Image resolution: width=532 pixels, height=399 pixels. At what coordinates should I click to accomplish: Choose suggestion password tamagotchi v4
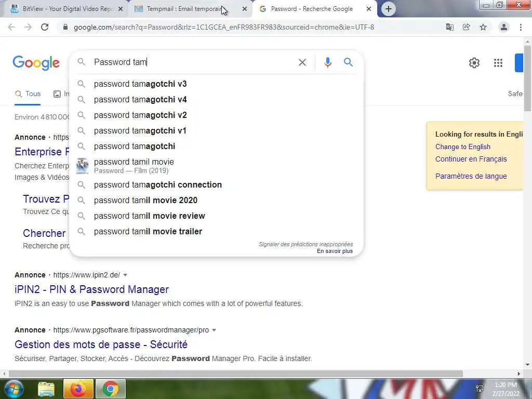click(x=216, y=99)
